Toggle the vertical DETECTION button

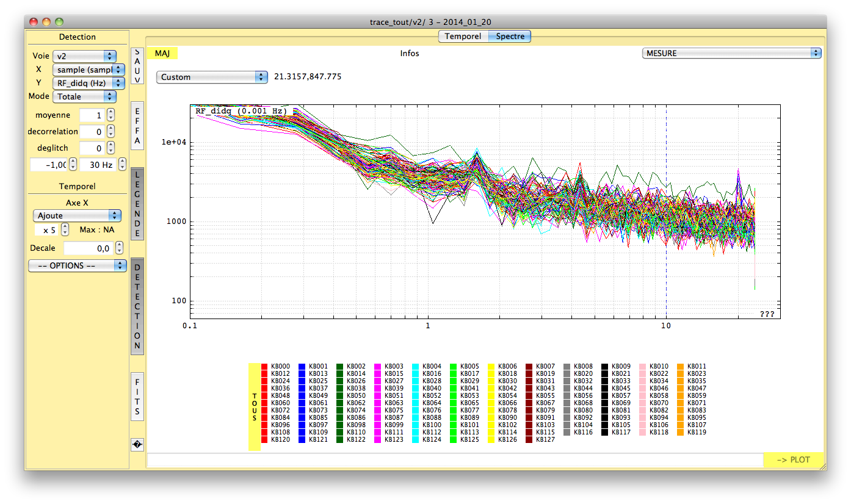(x=137, y=306)
